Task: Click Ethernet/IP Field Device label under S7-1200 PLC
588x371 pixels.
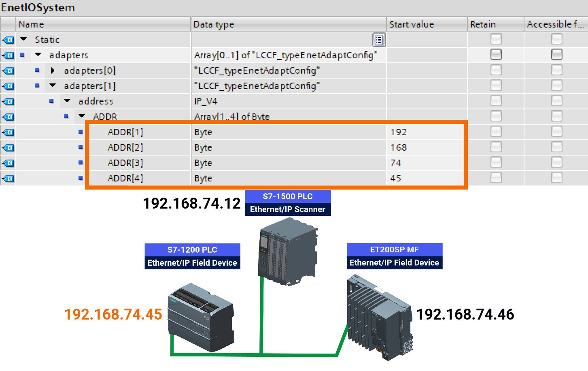Action: 192,263
